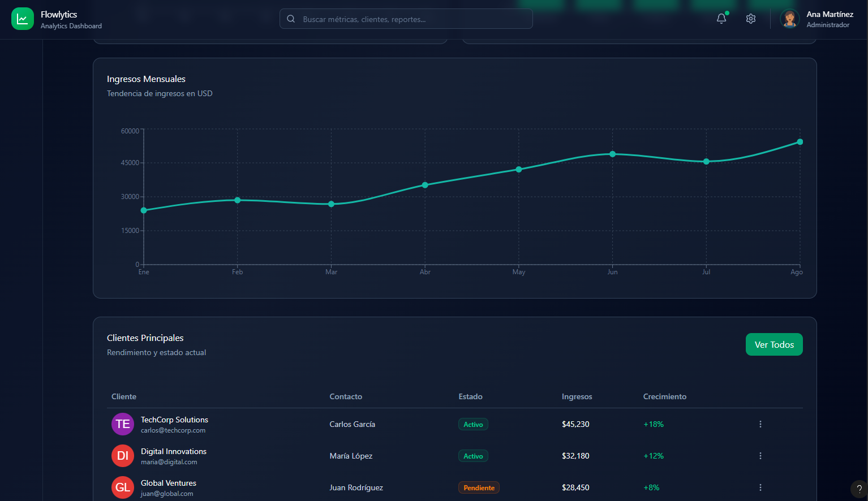Click the Flowlytics green chart logo
Screen dimensions: 868x501
coord(23,19)
